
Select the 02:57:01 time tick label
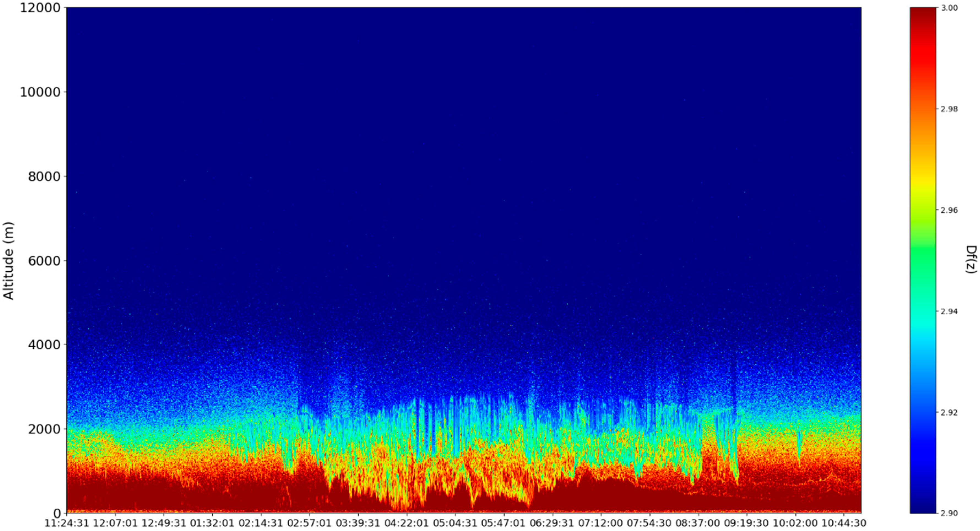click(309, 523)
